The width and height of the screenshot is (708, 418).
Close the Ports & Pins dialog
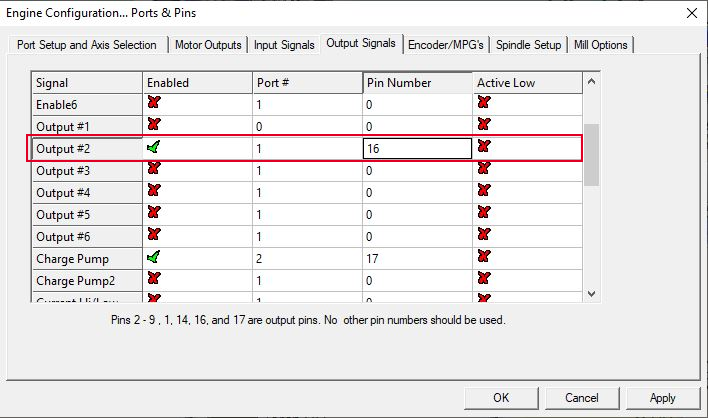[x=691, y=13]
